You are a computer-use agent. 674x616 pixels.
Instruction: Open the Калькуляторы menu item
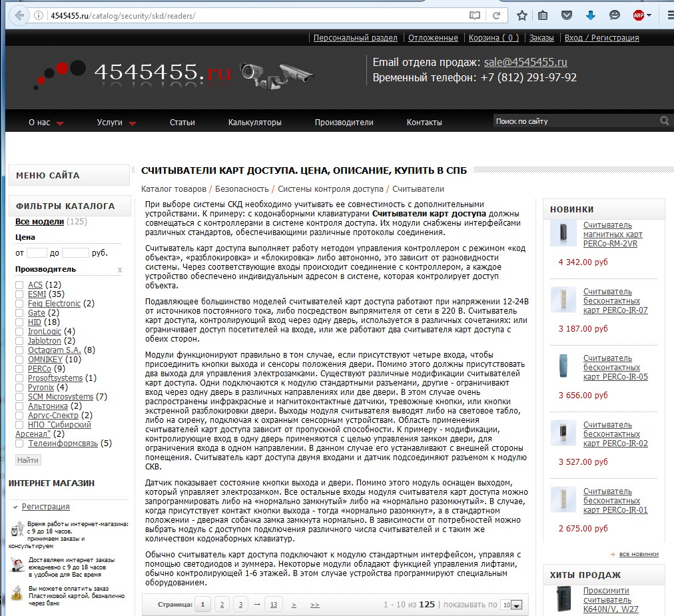(x=254, y=122)
